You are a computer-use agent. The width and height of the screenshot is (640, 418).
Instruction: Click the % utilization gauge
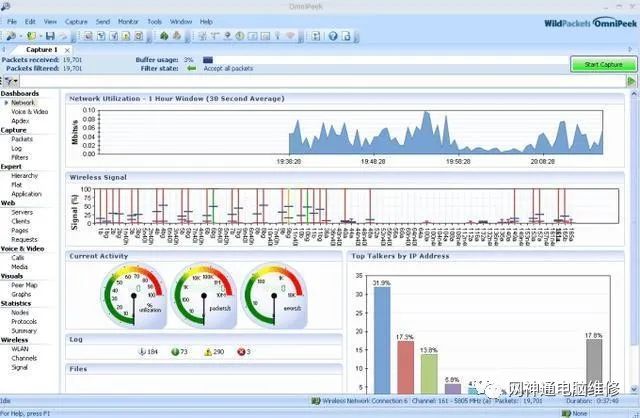tap(133, 295)
